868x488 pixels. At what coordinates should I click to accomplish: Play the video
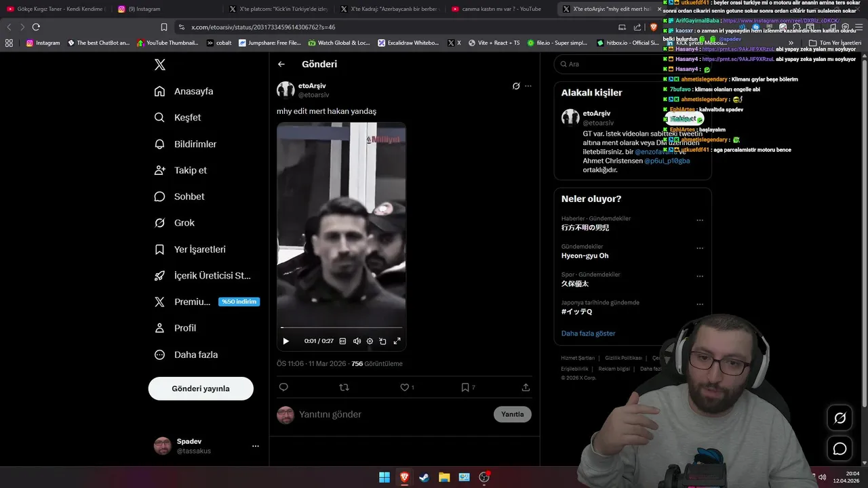click(x=285, y=341)
